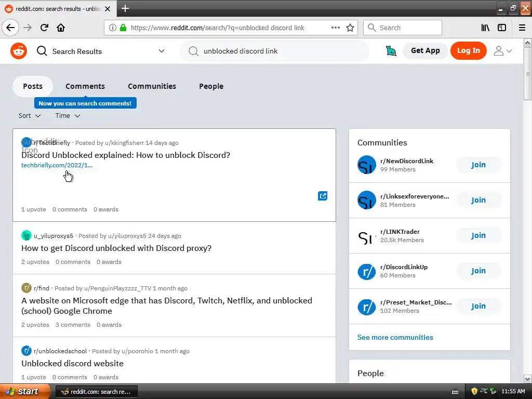This screenshot has width=532, height=399.
Task: Open the external link icon on TechBriefly post
Action: pyautogui.click(x=323, y=196)
